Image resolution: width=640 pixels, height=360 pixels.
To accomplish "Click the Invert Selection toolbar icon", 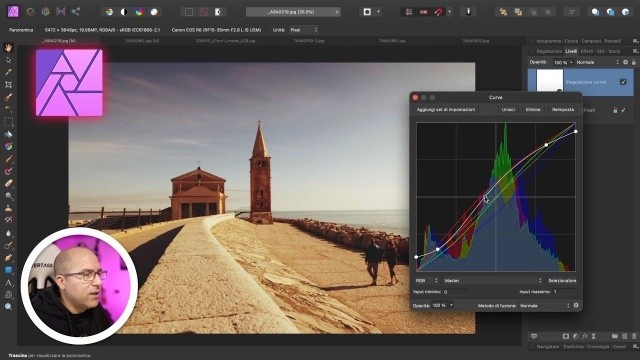I will [x=218, y=12].
